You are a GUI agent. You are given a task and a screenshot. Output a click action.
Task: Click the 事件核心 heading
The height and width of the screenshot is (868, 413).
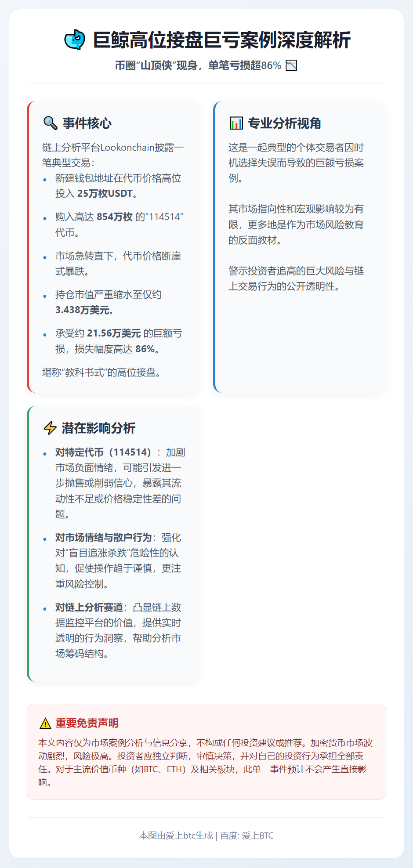pos(87,123)
